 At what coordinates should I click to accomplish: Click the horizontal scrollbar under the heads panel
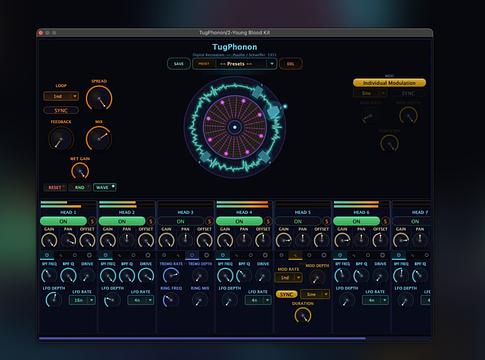tap(202, 339)
